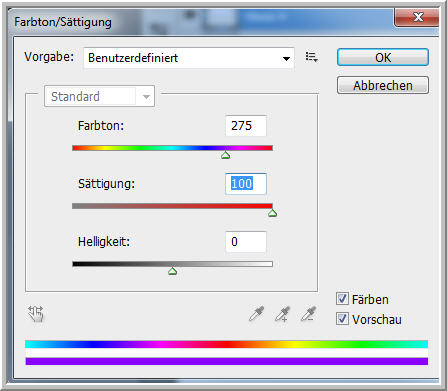Toggle the Färben checkbox
Image resolution: width=447 pixels, height=391 pixels.
tap(342, 299)
